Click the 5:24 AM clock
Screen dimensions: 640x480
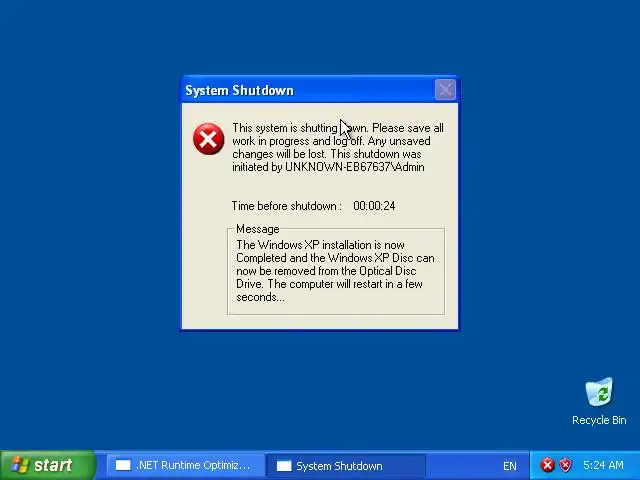tap(603, 465)
